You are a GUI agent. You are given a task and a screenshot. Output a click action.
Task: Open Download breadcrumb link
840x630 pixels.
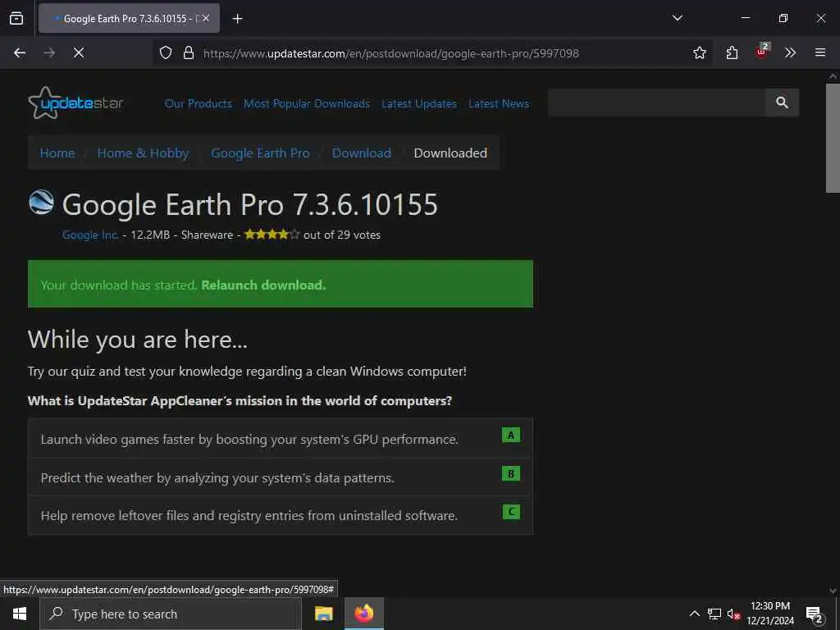[362, 153]
